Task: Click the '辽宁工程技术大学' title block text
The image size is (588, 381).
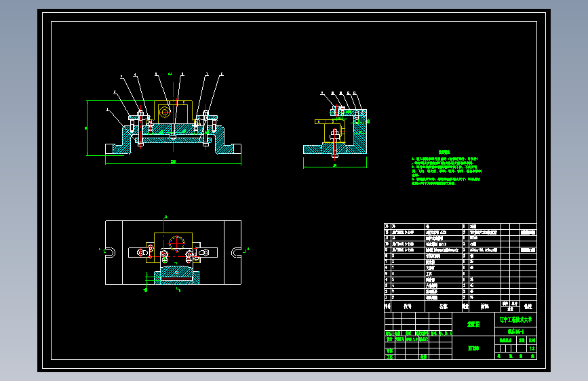Action: pos(515,320)
